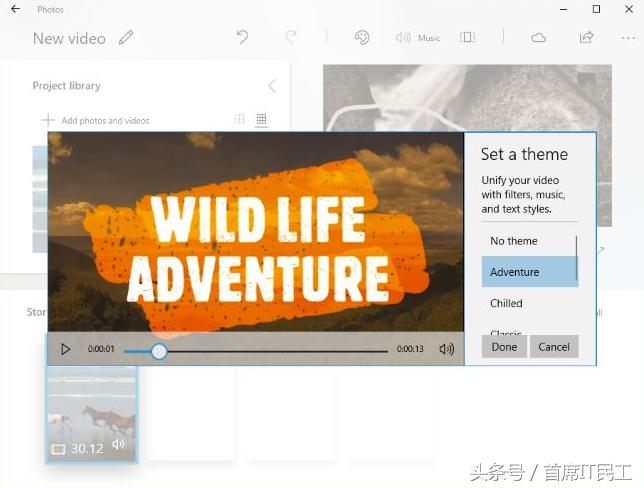Click the clip audio speaker icon
Image resolution: width=644 pixels, height=489 pixels.
[118, 444]
